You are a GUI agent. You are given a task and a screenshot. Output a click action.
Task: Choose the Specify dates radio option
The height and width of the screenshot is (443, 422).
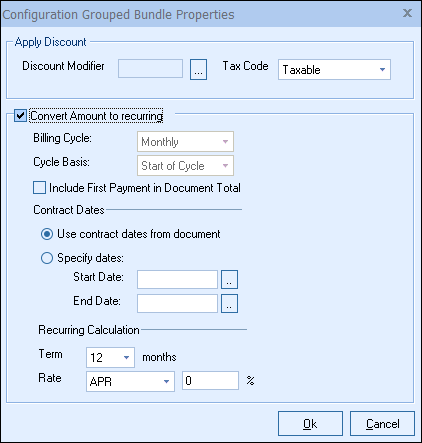coord(47,258)
